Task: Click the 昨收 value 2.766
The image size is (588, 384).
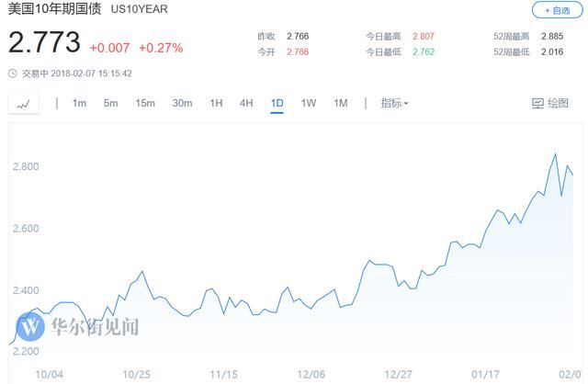Action: pos(298,37)
